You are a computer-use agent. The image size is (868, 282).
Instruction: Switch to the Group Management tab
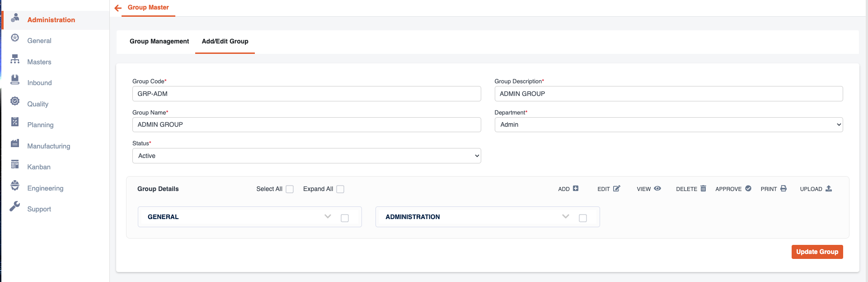pyautogui.click(x=159, y=41)
